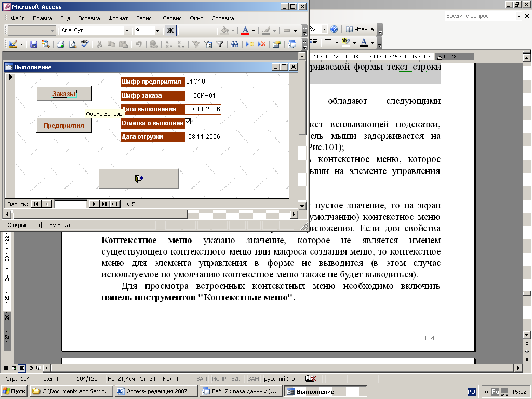Switch Word to Reading layout view button
Image resolution: width=532 pixels, height=399 pixels.
point(38,368)
